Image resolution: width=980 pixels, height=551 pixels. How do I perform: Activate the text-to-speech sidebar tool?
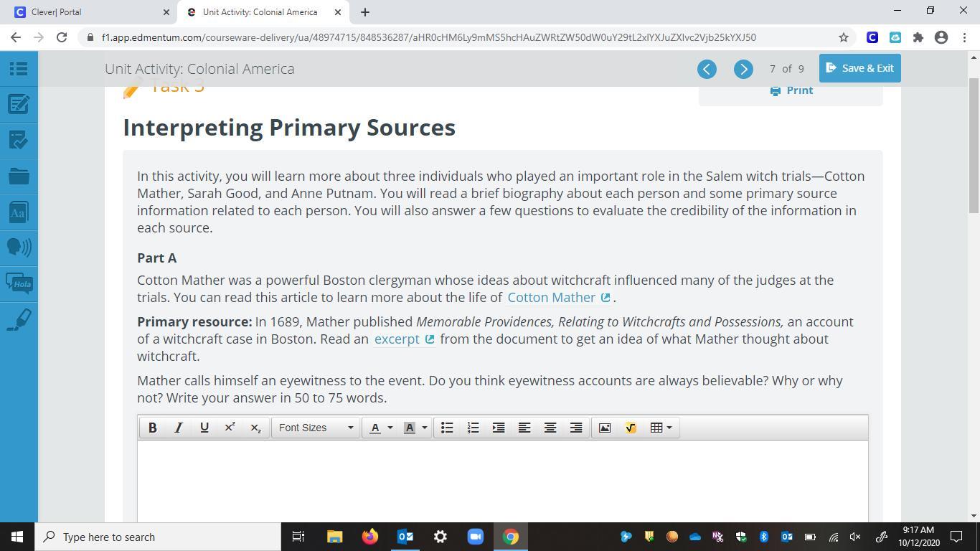click(19, 248)
